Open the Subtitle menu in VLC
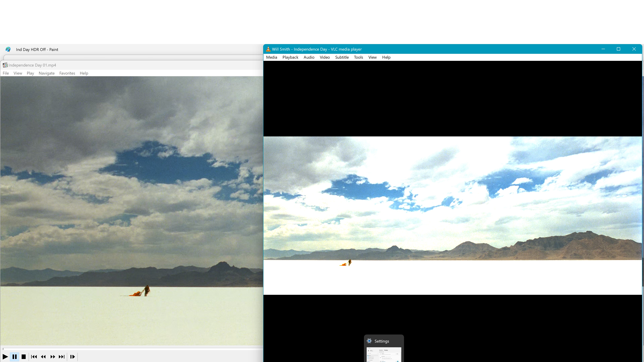Screen dimensions: 644x362 pyautogui.click(x=342, y=57)
